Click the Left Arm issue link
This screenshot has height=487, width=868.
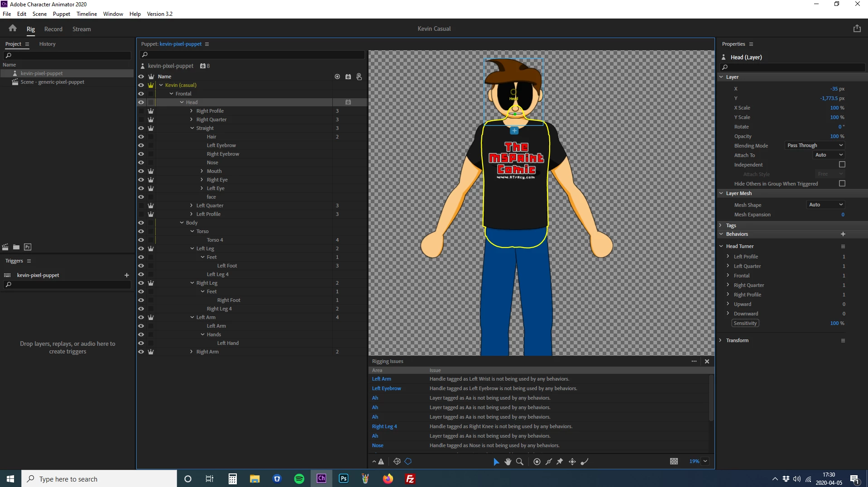381,379
